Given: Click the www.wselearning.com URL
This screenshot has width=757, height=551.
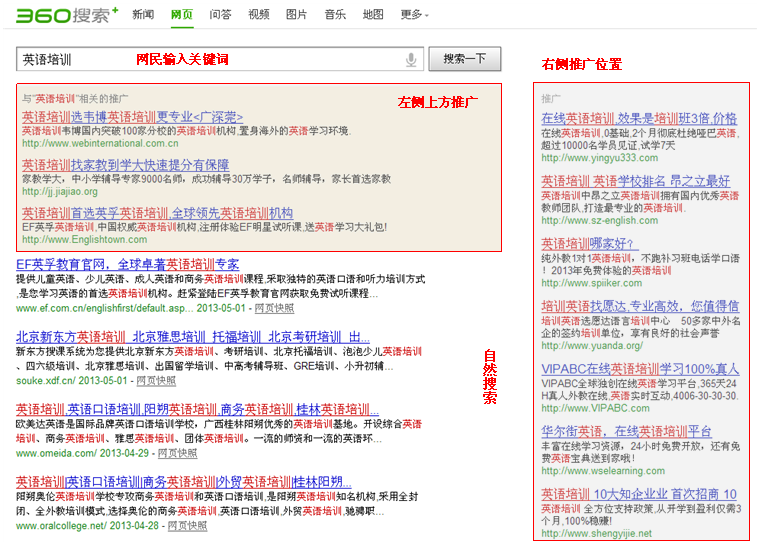Looking at the screenshot, I should coord(603,471).
